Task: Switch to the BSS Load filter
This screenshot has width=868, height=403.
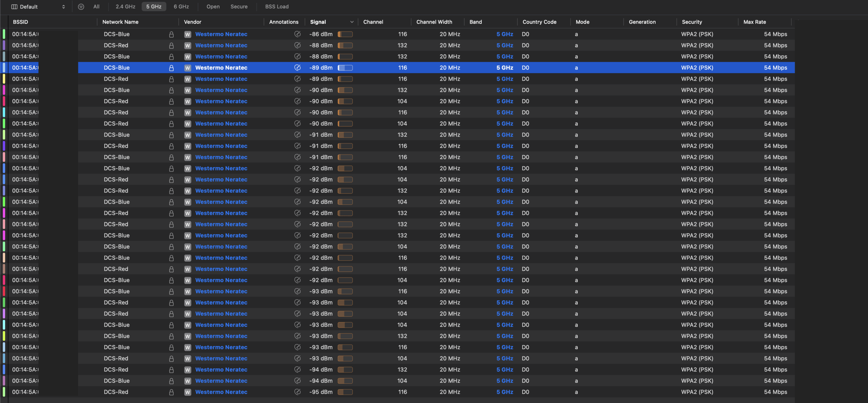Action: click(277, 7)
